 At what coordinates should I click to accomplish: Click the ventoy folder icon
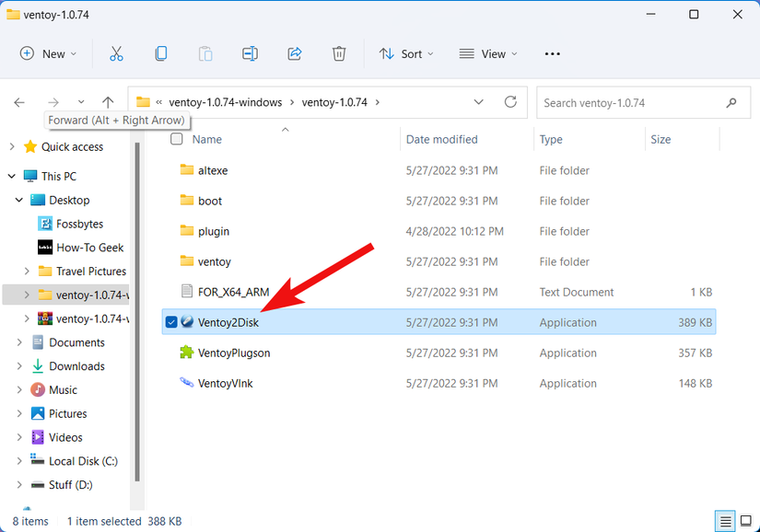187,261
